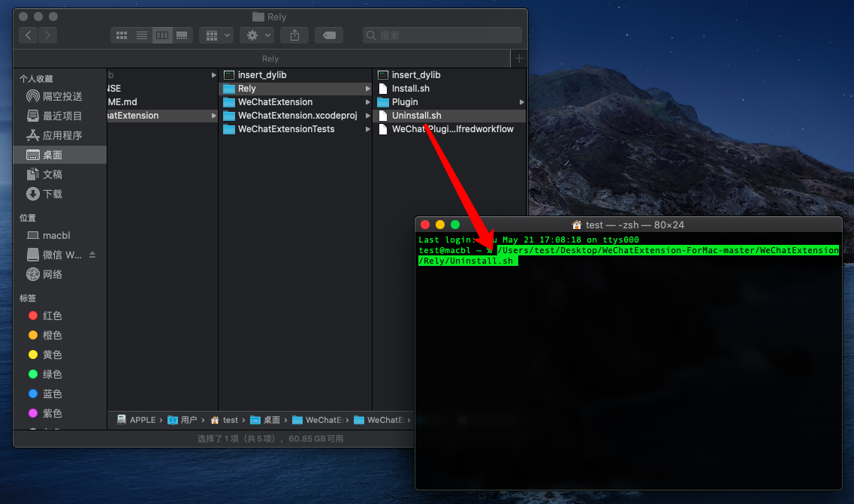This screenshot has width=854, height=504.
Task: Add a new Finder tab
Action: pyautogui.click(x=519, y=59)
